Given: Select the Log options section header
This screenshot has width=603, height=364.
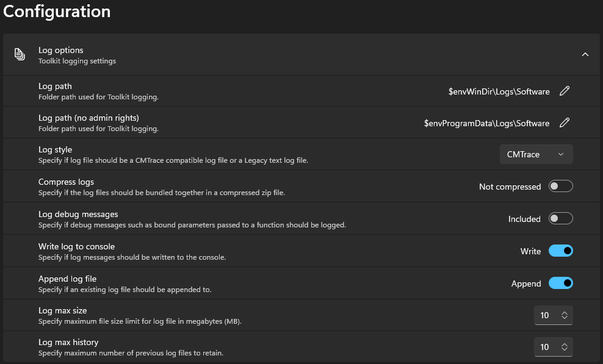Looking at the screenshot, I should [x=244, y=54].
